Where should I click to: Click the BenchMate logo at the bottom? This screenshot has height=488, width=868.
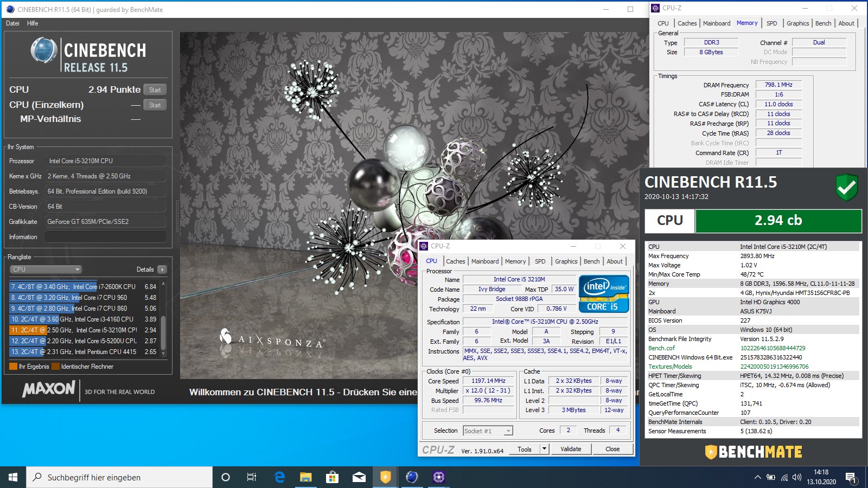(754, 452)
